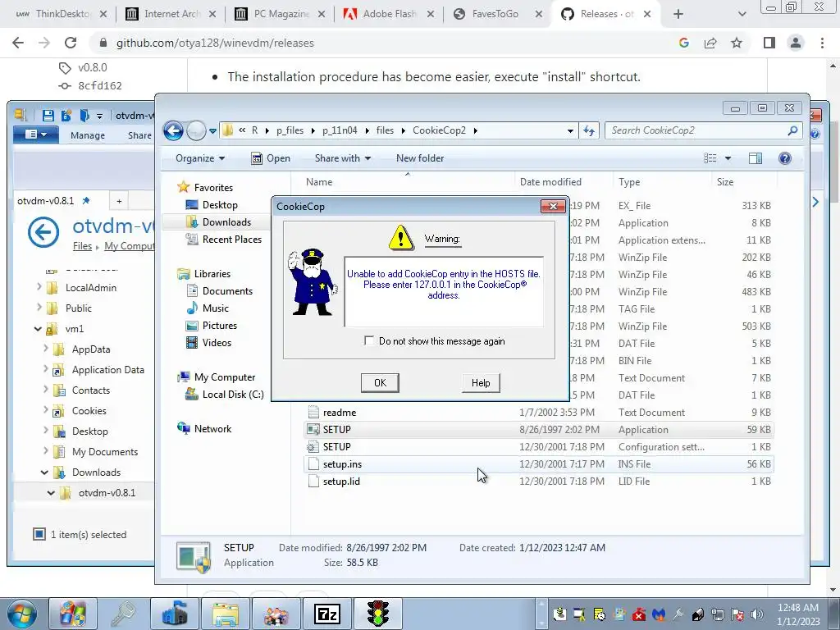The image size is (840, 630).
Task: Switch to the FavesToGo browser tab
Action: click(495, 14)
